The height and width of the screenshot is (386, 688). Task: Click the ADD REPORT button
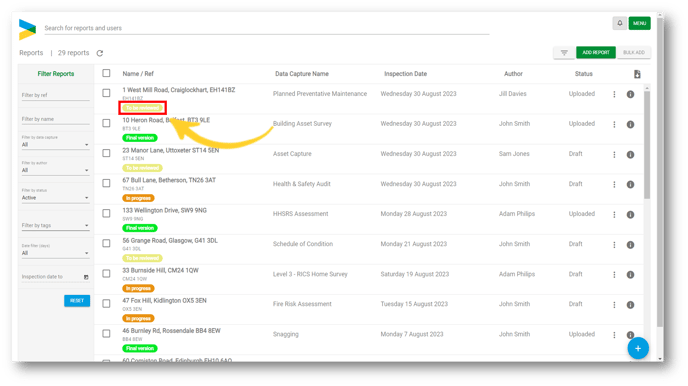596,53
